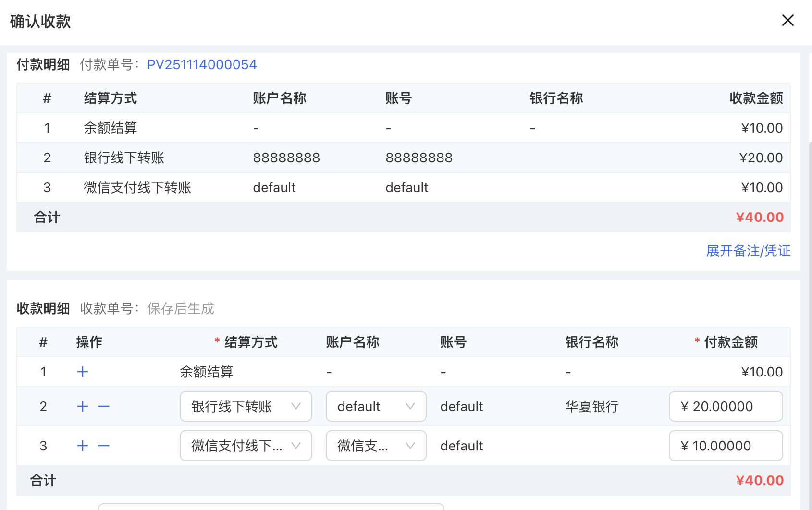Click the 结算方式 header in receipt table
The width and height of the screenshot is (812, 510).
click(250, 342)
